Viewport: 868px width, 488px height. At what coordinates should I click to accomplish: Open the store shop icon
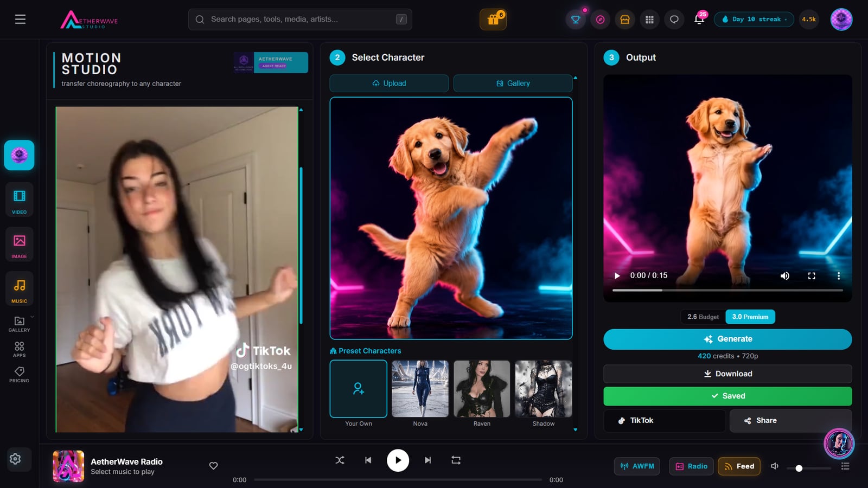click(x=625, y=20)
